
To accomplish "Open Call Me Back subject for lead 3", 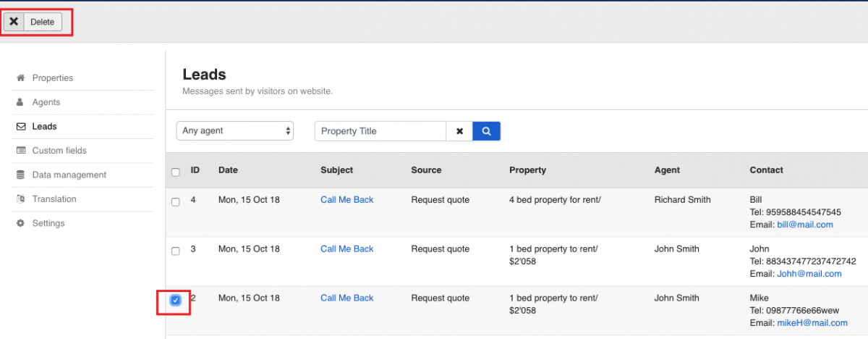I will (x=346, y=249).
